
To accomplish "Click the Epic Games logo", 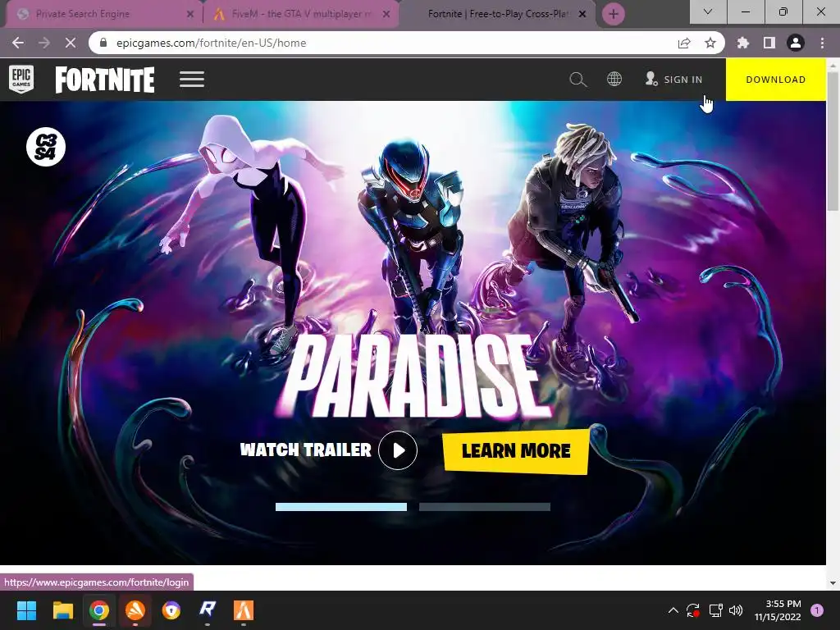I will [x=21, y=80].
